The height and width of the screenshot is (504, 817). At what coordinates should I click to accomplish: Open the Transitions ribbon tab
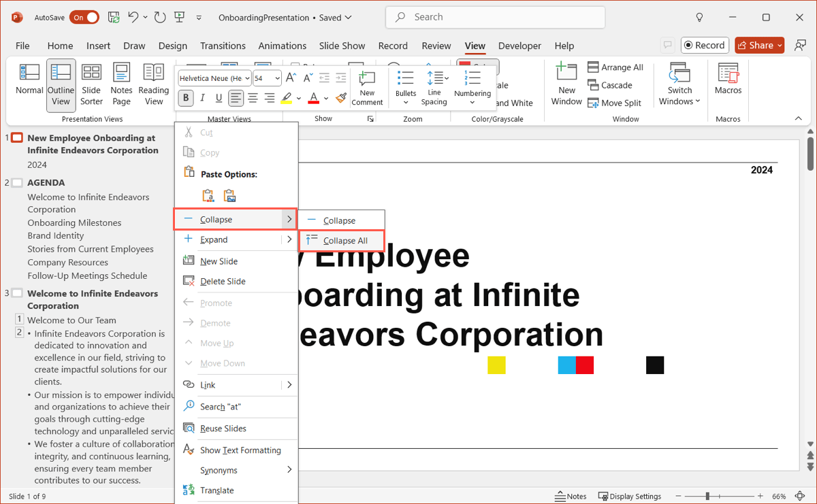[223, 46]
